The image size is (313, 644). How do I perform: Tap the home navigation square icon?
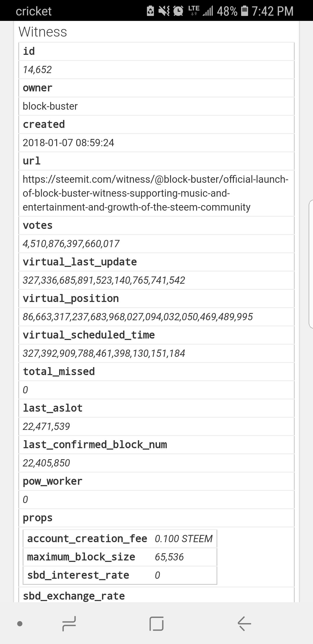(156, 623)
